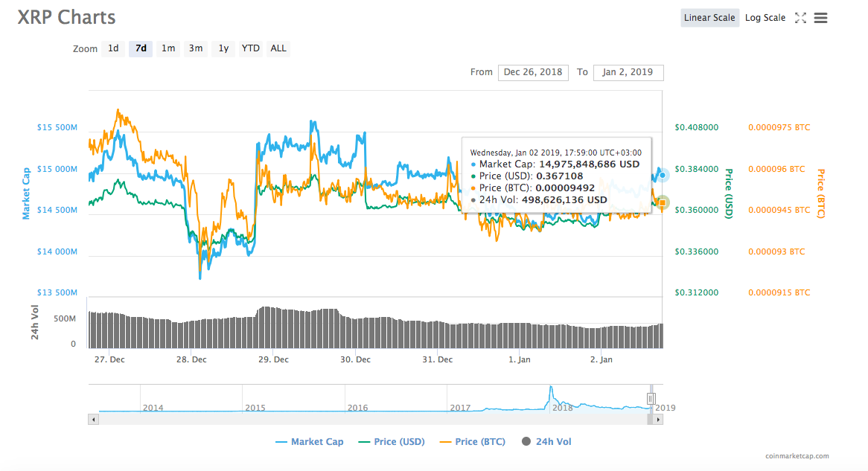Switch to Linear Scale
Viewport: 868px width, 471px height.
pyautogui.click(x=709, y=18)
